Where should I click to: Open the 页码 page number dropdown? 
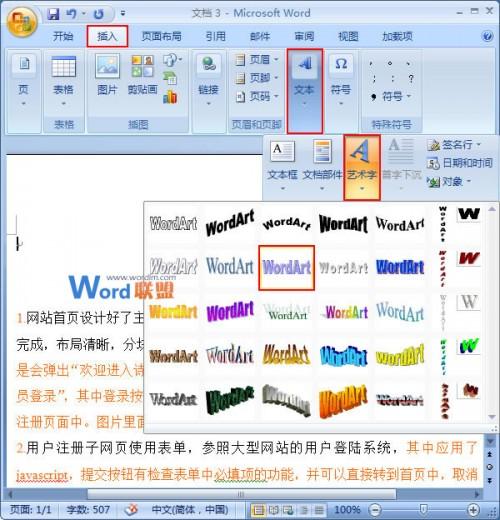[x=257, y=96]
